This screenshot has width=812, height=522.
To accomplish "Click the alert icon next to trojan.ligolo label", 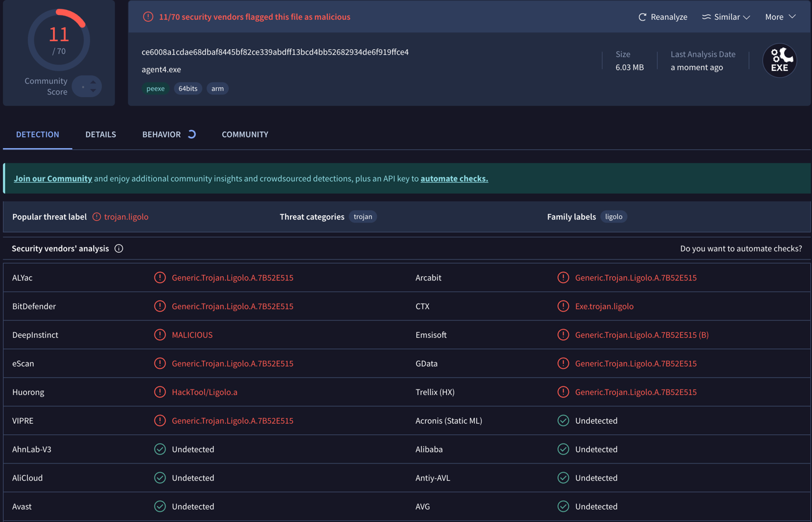I will 96,217.
